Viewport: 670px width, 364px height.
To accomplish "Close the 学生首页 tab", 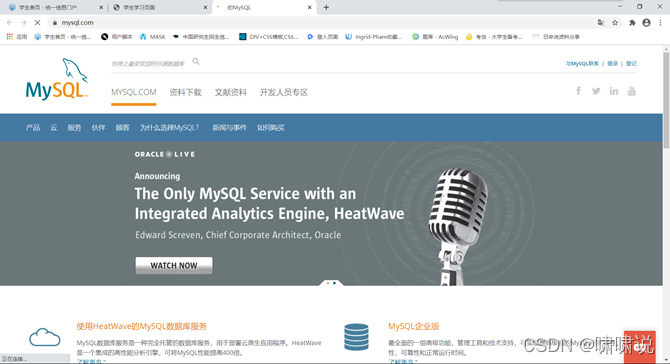I will [x=101, y=7].
